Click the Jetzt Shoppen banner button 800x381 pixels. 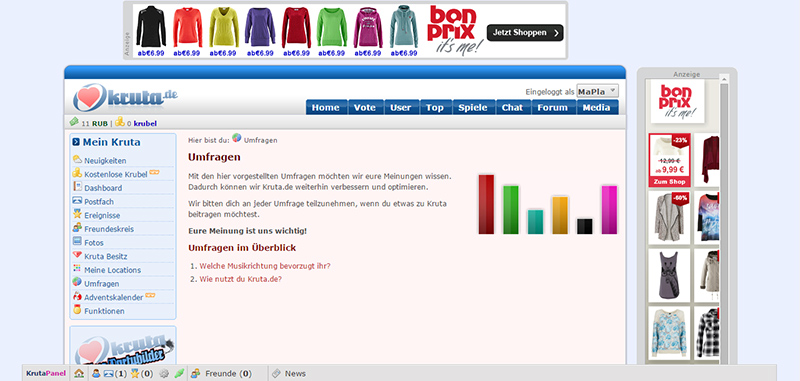click(525, 33)
